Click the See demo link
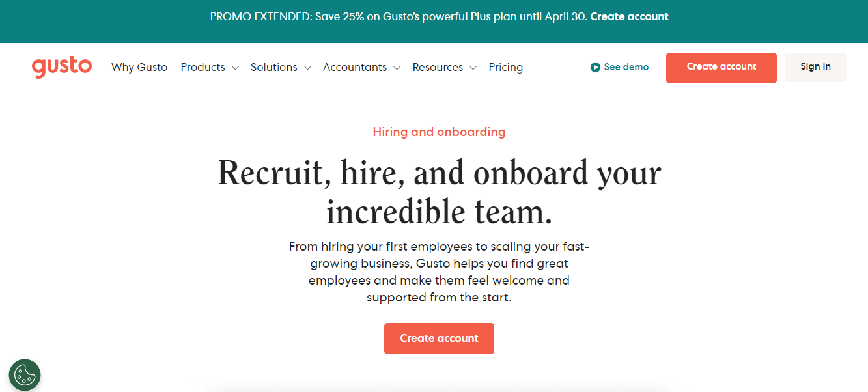 click(619, 67)
